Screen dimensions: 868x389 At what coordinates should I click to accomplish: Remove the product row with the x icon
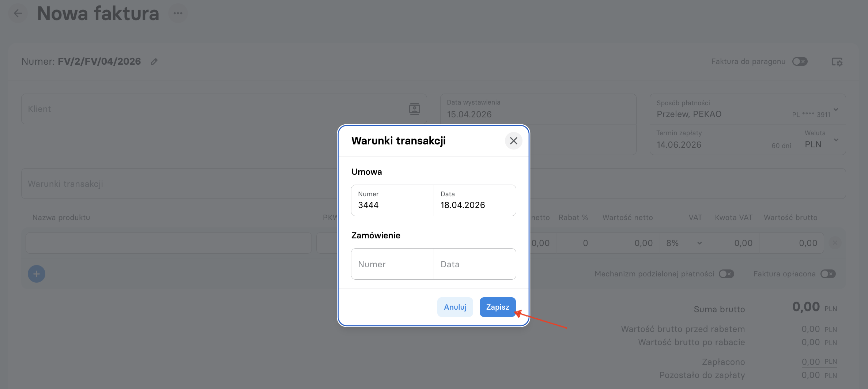835,243
